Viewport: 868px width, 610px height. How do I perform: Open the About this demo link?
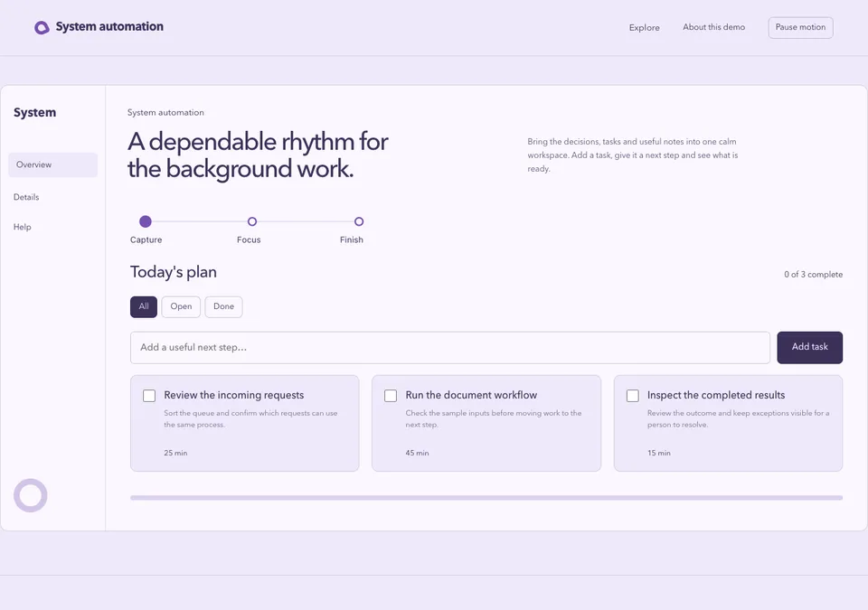point(713,27)
